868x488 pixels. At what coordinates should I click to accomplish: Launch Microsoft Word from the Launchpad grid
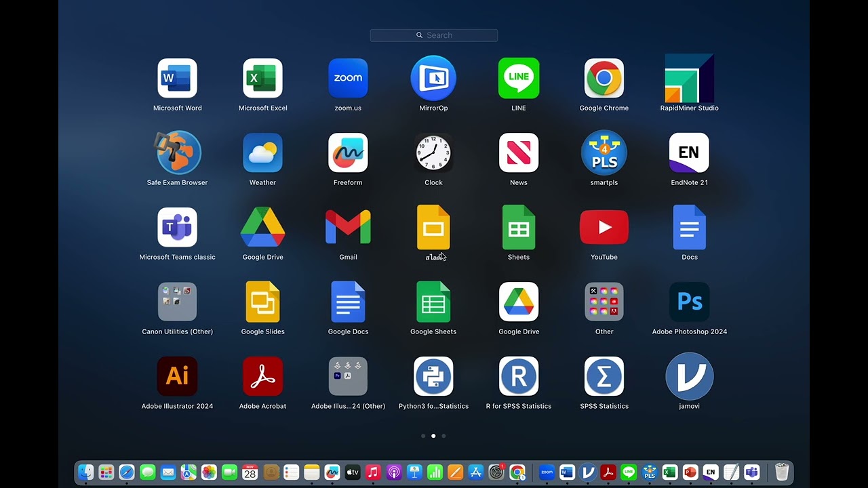(178, 79)
